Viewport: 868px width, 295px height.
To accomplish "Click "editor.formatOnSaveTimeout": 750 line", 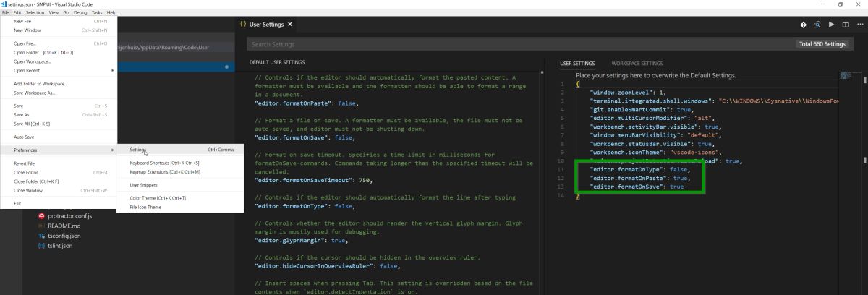I will pyautogui.click(x=313, y=179).
